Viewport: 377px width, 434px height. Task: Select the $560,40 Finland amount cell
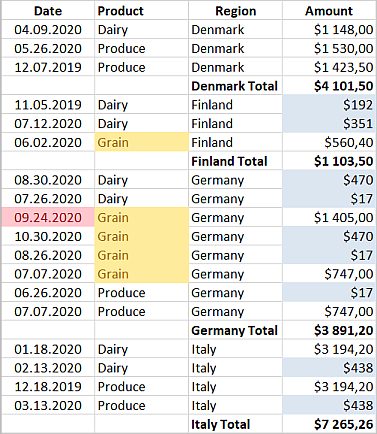tap(329, 142)
